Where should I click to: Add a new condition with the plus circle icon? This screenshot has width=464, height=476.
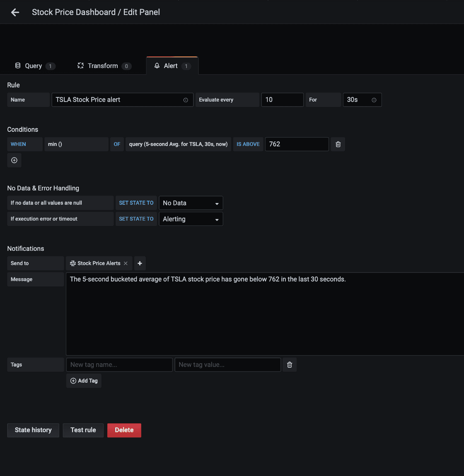tap(14, 160)
